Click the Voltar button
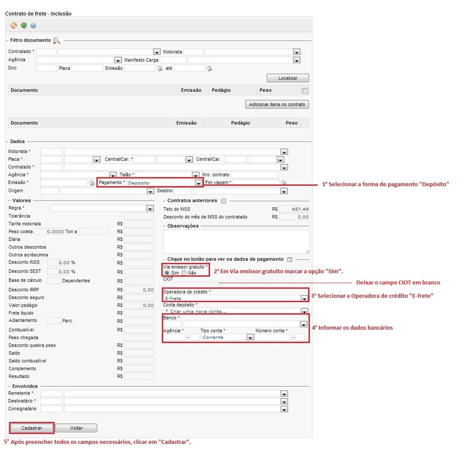This screenshot has width=476, height=465. pyautogui.click(x=76, y=428)
